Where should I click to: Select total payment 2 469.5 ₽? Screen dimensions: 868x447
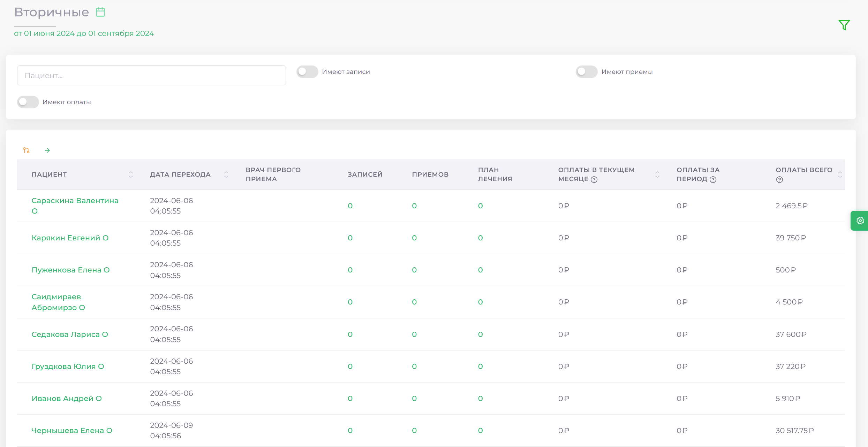[x=792, y=206]
